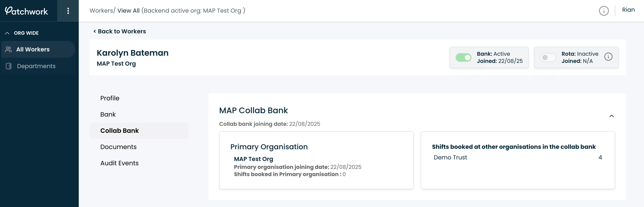Viewport: 644px width, 207px height.
Task: Collapse the MAP Collab Bank section
Action: coord(611,116)
